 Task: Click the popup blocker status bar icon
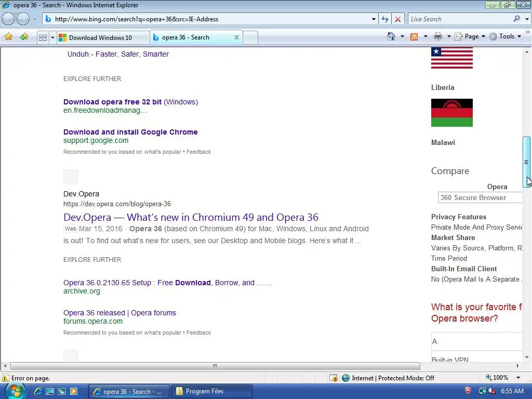[x=334, y=378]
